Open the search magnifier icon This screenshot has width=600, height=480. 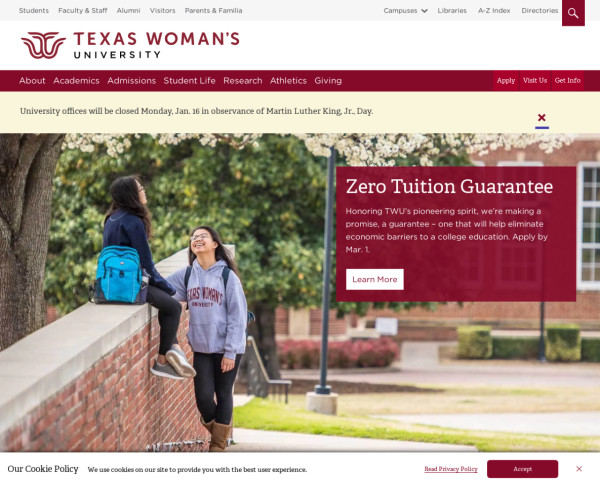click(573, 13)
